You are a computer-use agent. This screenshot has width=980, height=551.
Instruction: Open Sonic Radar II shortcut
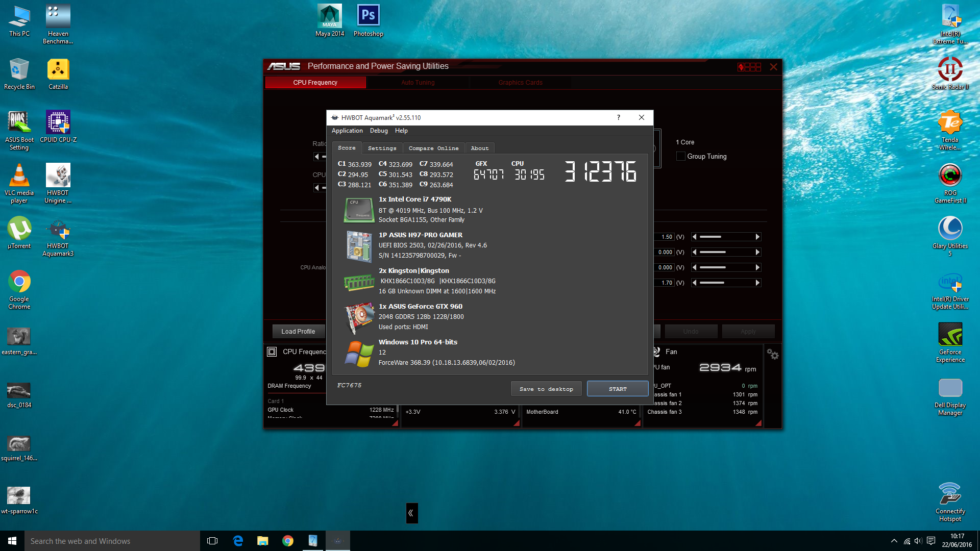950,74
